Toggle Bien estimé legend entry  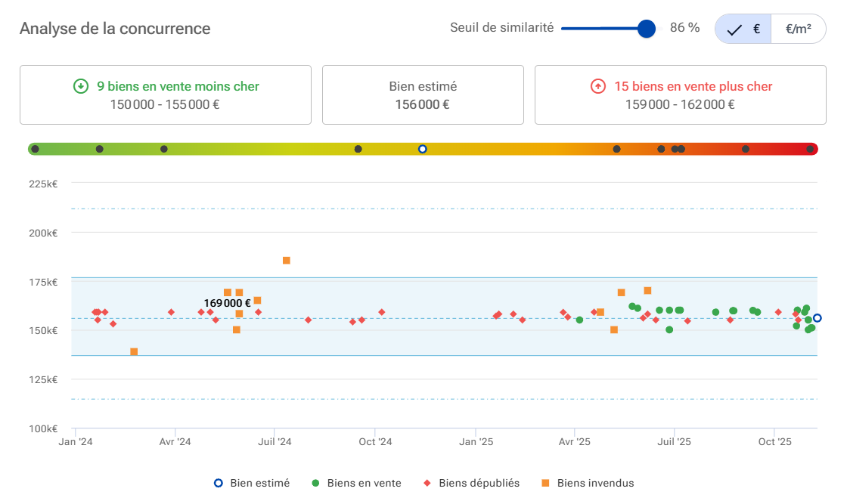252,483
